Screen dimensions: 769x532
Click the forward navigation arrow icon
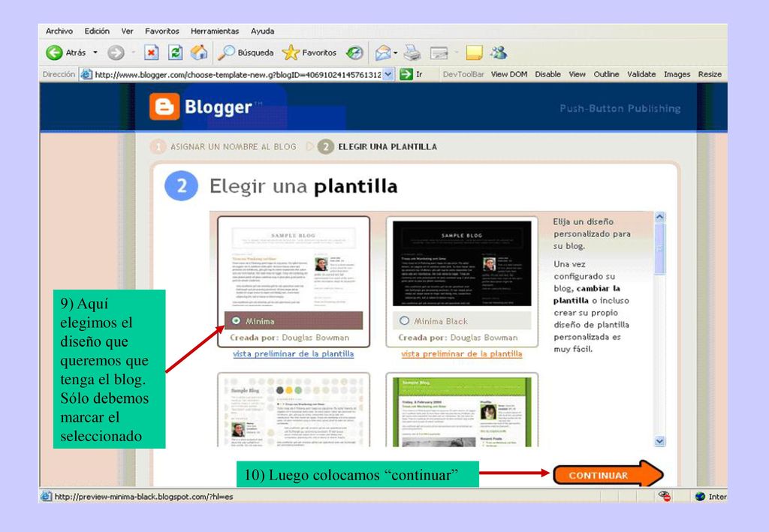click(x=116, y=53)
